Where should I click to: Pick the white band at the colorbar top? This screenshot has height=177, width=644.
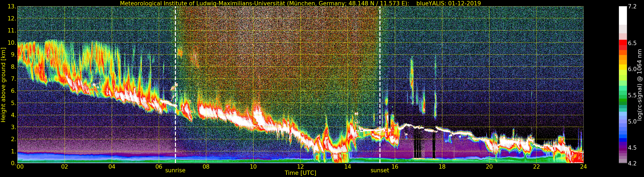pyautogui.click(x=623, y=15)
